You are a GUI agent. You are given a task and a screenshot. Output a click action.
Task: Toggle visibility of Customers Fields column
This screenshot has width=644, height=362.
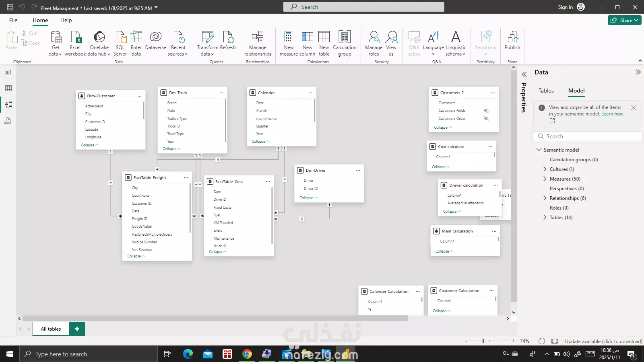(x=486, y=111)
